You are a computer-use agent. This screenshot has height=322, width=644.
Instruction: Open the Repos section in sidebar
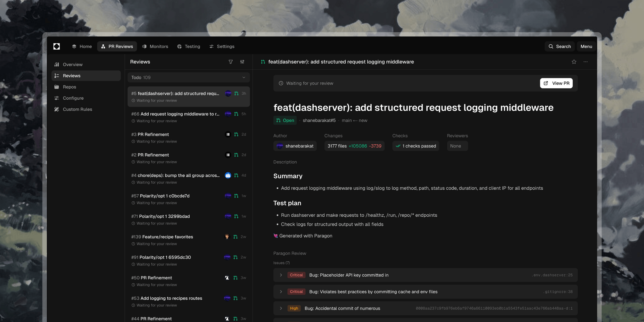(69, 87)
